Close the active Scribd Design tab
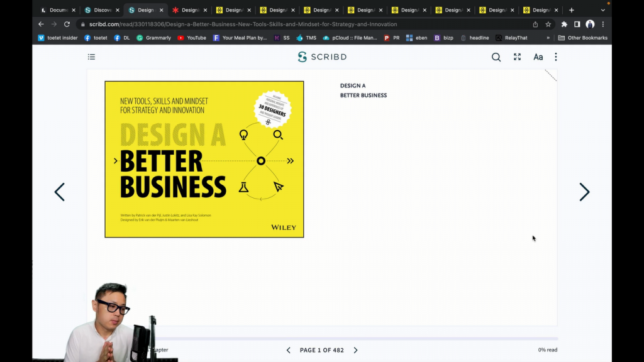Image resolution: width=644 pixels, height=362 pixels. tap(162, 10)
